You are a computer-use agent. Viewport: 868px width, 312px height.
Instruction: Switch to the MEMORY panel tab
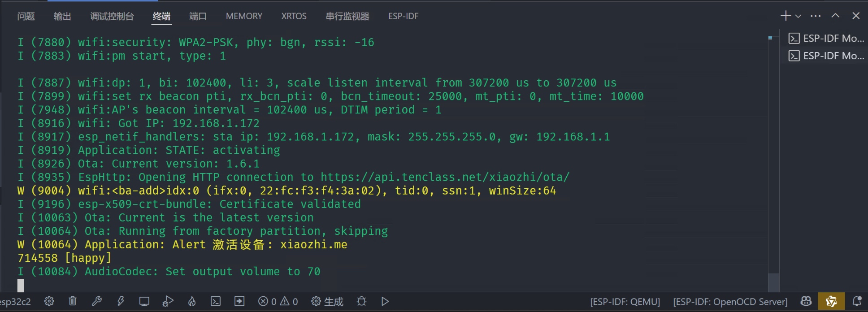pyautogui.click(x=244, y=16)
